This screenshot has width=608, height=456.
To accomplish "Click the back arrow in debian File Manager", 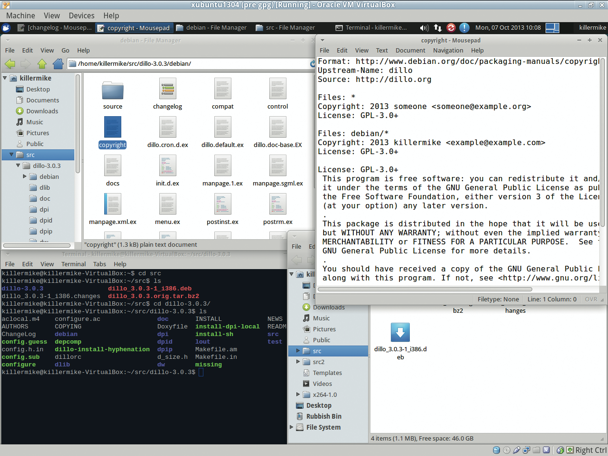I will (10, 64).
